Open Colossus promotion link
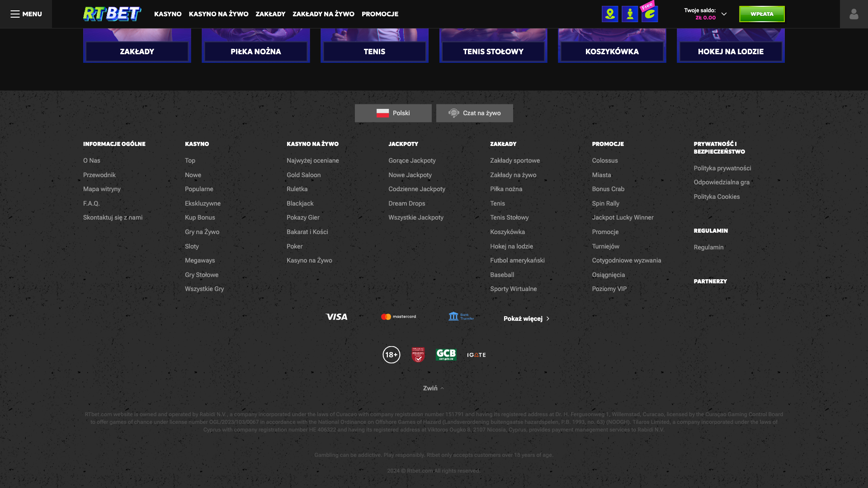868x488 pixels. point(605,160)
